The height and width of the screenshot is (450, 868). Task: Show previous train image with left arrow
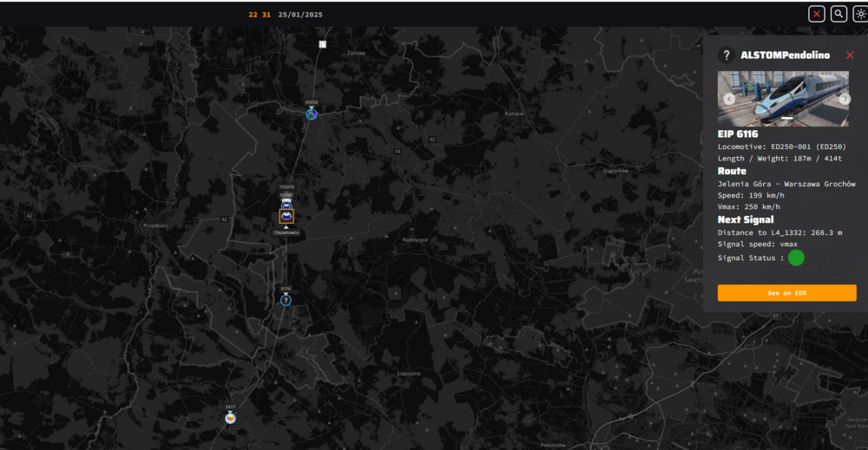tap(729, 99)
